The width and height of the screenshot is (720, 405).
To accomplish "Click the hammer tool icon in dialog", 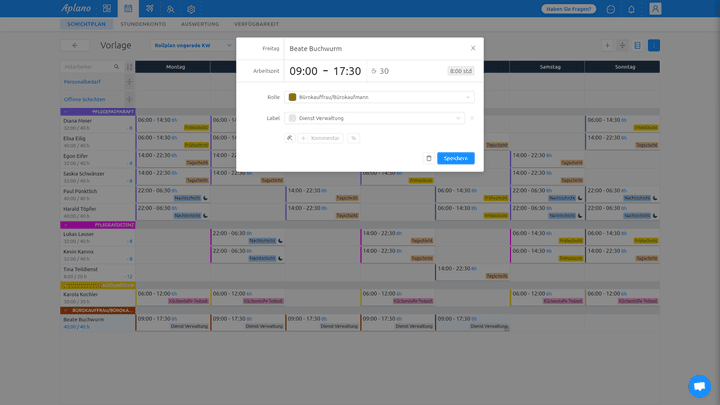I will pos(289,138).
